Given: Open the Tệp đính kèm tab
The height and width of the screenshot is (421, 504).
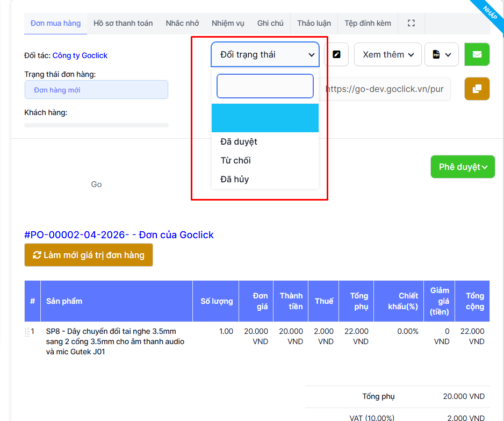Looking at the screenshot, I should [368, 23].
